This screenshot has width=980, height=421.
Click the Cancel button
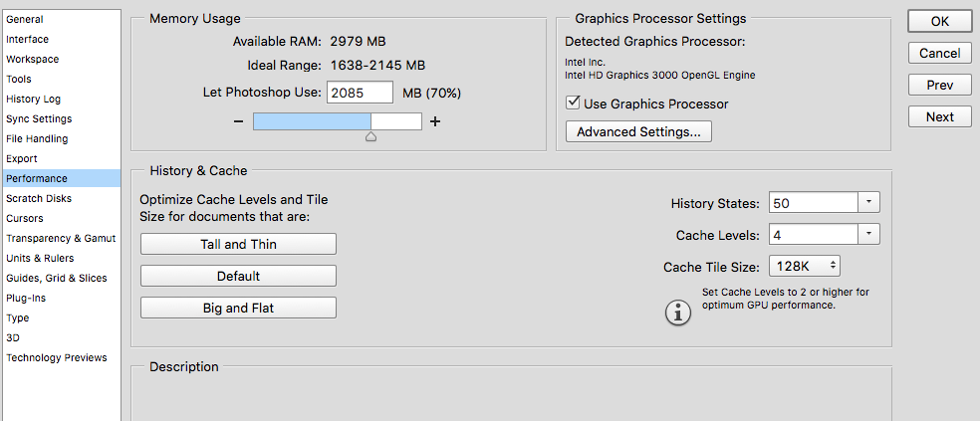(x=939, y=53)
